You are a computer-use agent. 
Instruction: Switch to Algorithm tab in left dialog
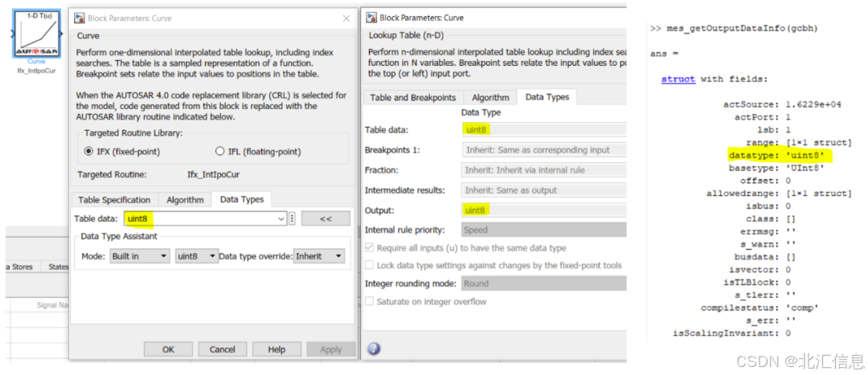pyautogui.click(x=186, y=200)
